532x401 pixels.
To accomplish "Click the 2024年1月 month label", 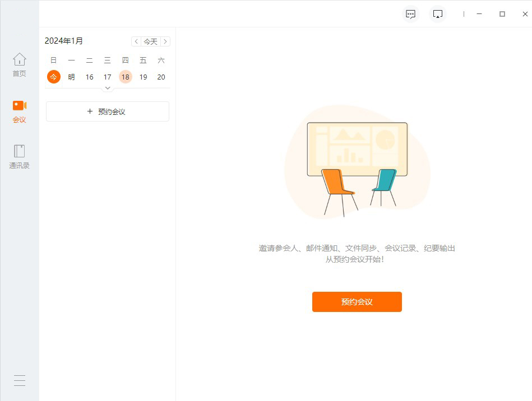I will click(63, 40).
